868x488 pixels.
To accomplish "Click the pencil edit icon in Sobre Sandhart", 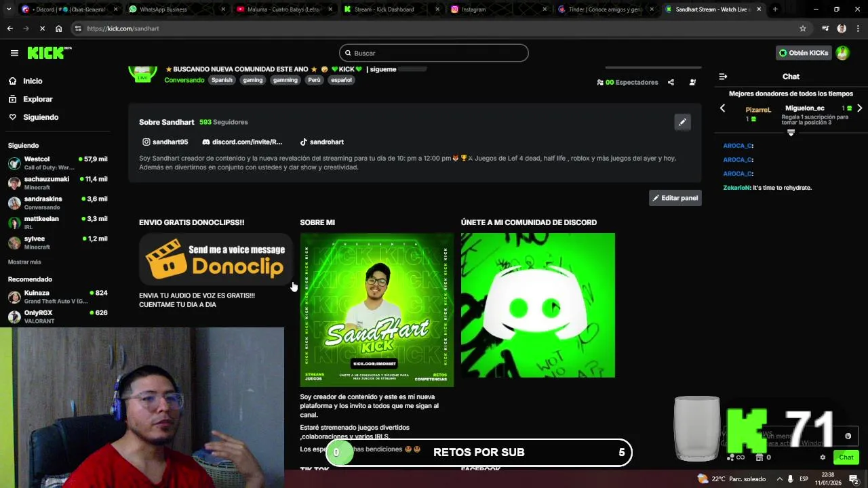I will click(x=682, y=122).
